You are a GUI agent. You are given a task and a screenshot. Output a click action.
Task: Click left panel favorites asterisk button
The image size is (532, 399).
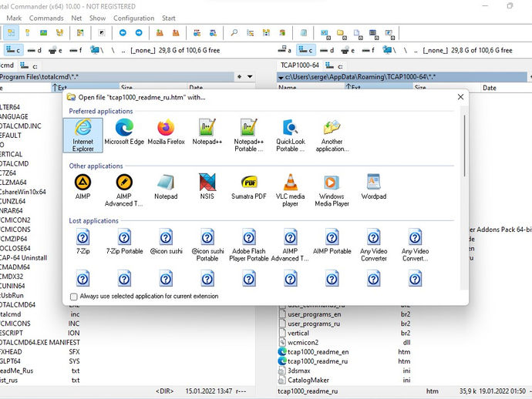tap(240, 77)
